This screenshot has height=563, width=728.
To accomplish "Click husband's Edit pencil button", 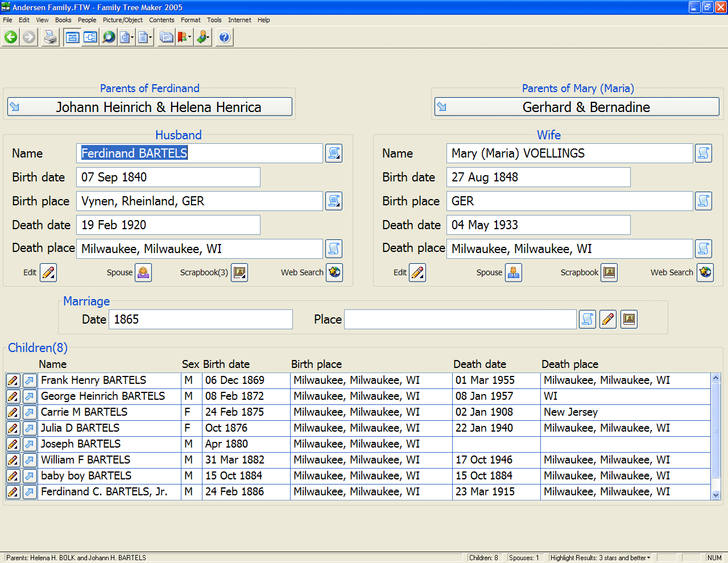I will click(x=48, y=273).
